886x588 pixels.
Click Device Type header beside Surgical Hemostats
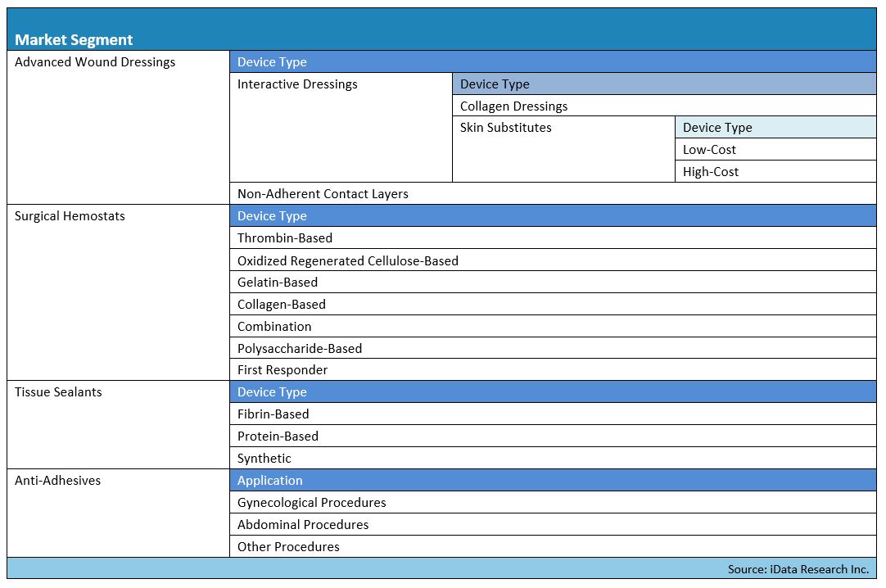point(554,215)
